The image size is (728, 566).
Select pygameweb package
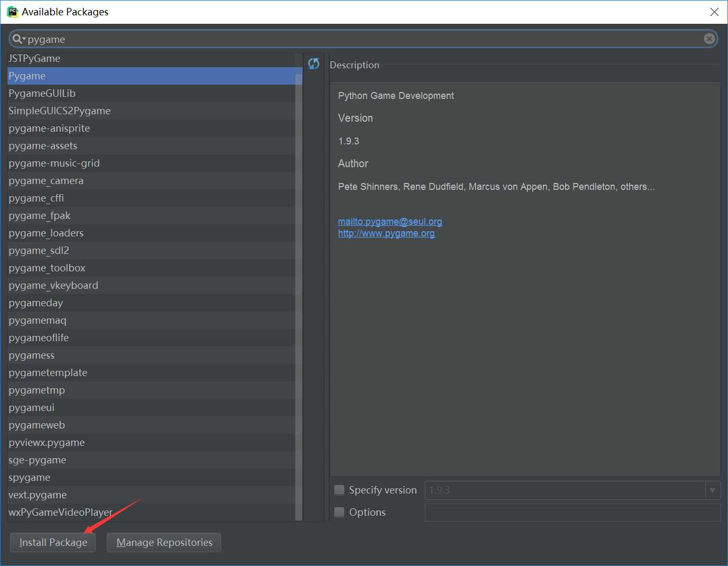(151, 425)
